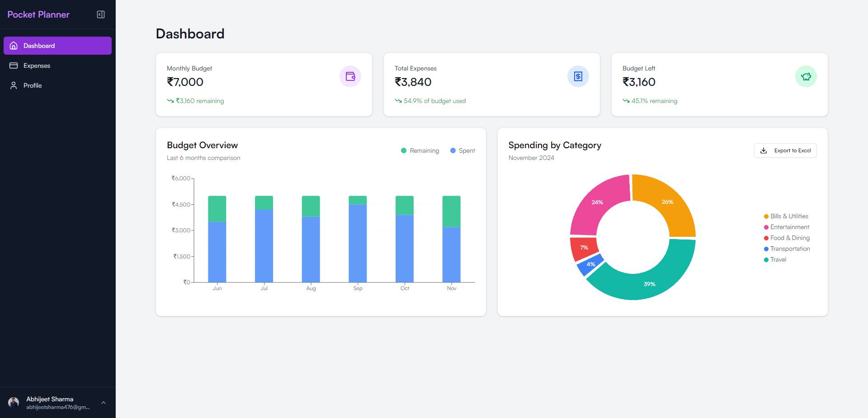
Task: Open the Expenses page from sidebar
Action: 37,66
